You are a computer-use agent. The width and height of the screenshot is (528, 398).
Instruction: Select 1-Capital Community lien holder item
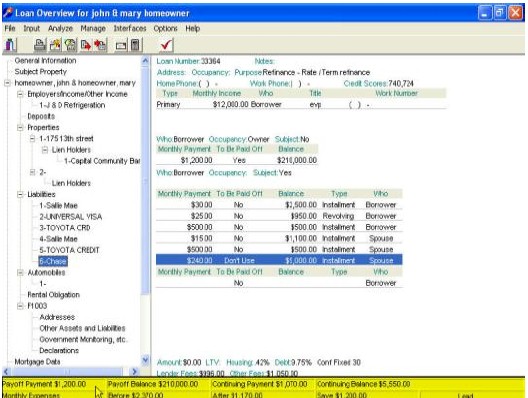pos(102,161)
